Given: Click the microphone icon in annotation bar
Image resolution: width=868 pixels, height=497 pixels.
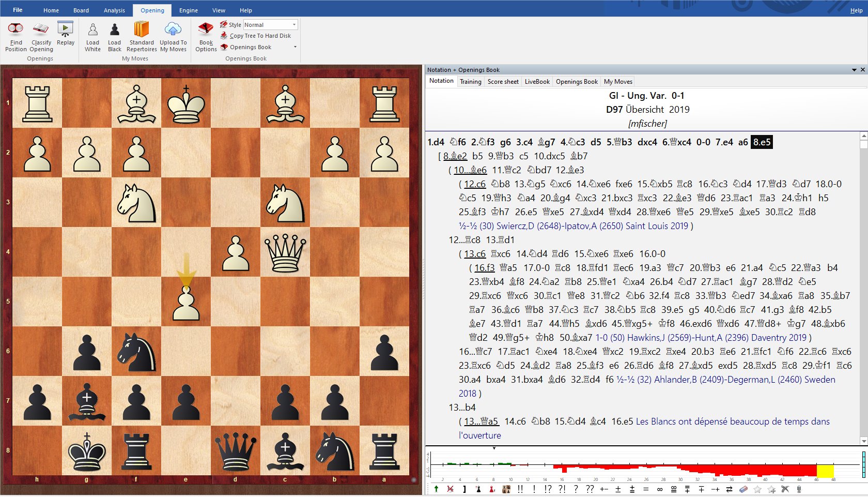Looking at the screenshot, I should pos(799,489).
